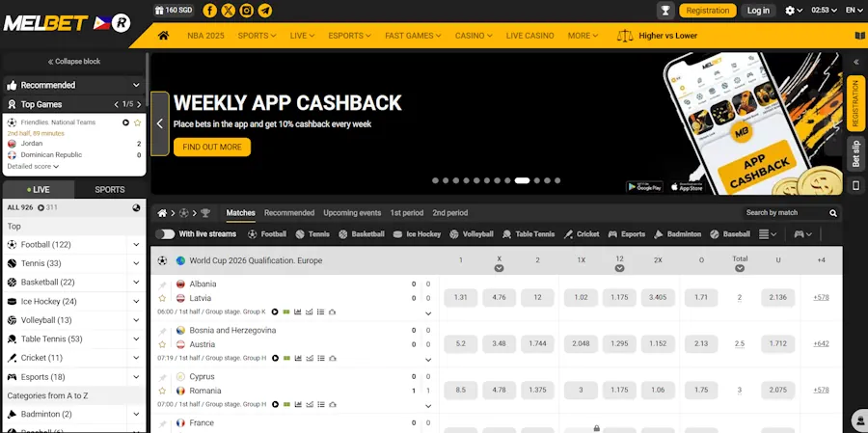Click the App Store badge

coord(687,187)
